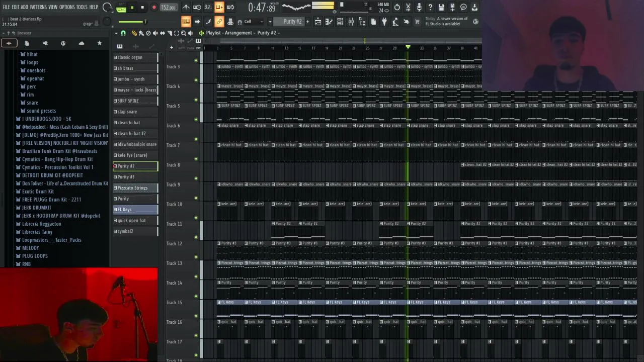
Task: Click the red record button
Action: [x=154, y=8]
